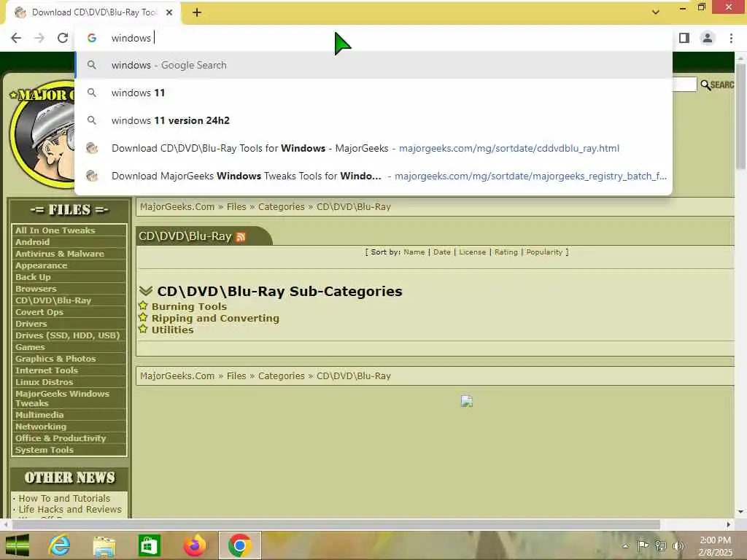This screenshot has width=747, height=560.
Task: Select the 'windows - Google Search' suggestion
Action: click(373, 65)
